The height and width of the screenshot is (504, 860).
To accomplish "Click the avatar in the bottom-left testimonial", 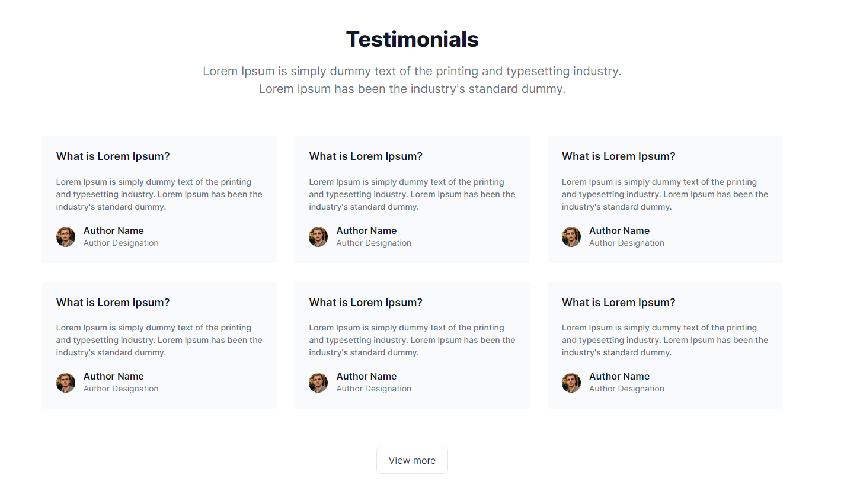I will pos(65,383).
